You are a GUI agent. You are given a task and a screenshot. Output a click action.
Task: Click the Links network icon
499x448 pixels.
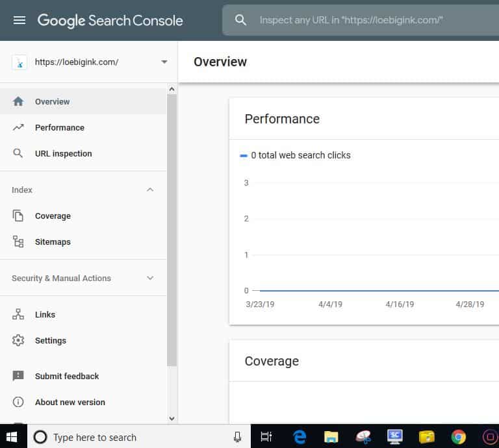pos(18,315)
